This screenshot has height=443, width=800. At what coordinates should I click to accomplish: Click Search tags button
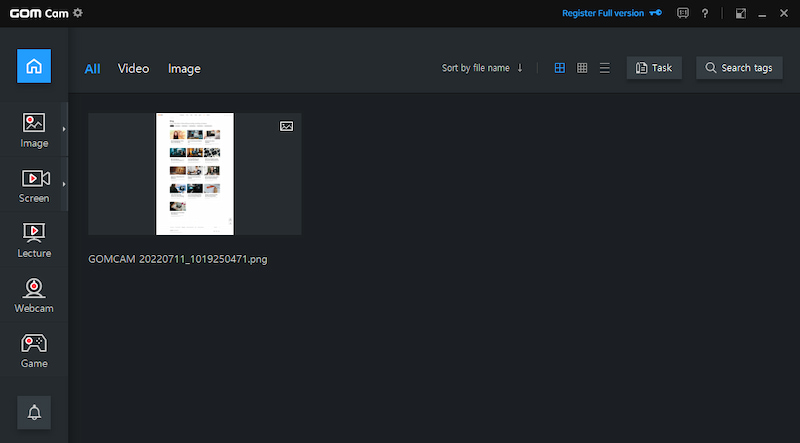point(739,68)
